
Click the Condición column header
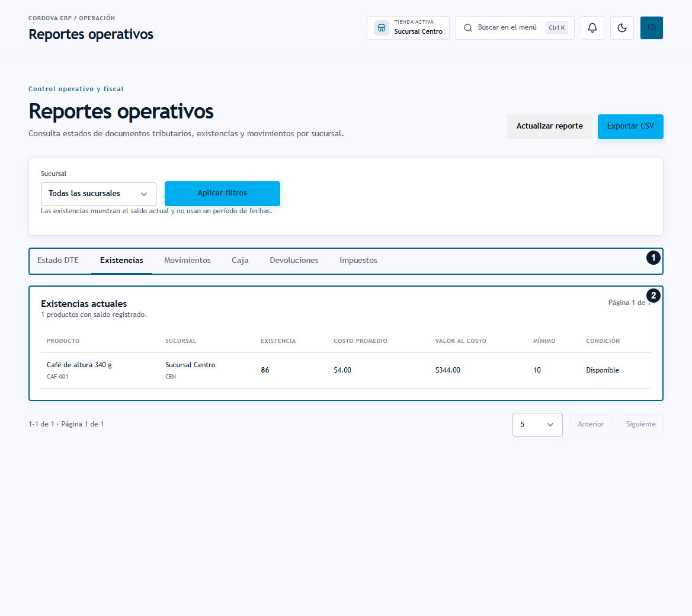[x=603, y=341]
